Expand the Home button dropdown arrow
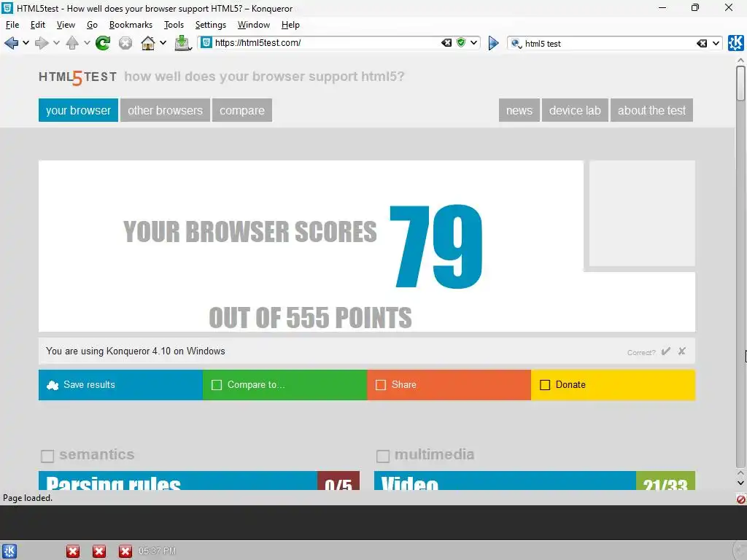 (163, 43)
